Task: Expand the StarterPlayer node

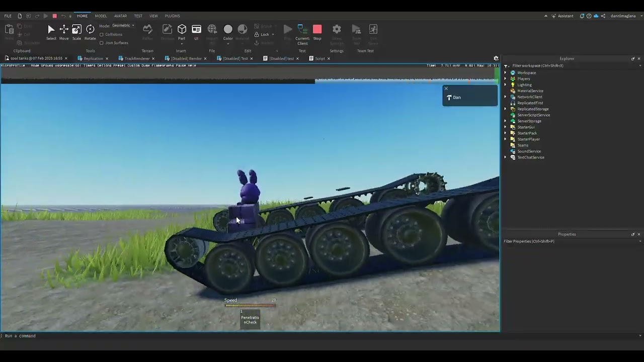Action: pos(506,139)
